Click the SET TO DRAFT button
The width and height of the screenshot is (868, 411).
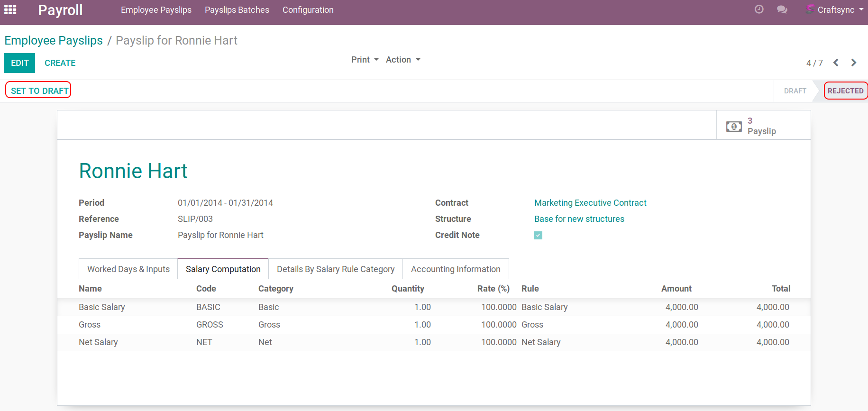(x=39, y=91)
